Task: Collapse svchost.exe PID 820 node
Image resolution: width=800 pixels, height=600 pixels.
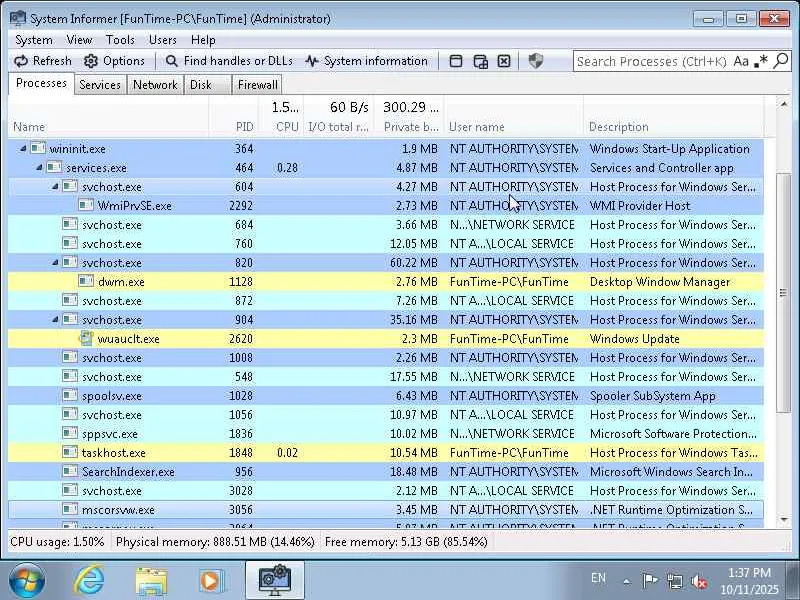Action: (55, 262)
